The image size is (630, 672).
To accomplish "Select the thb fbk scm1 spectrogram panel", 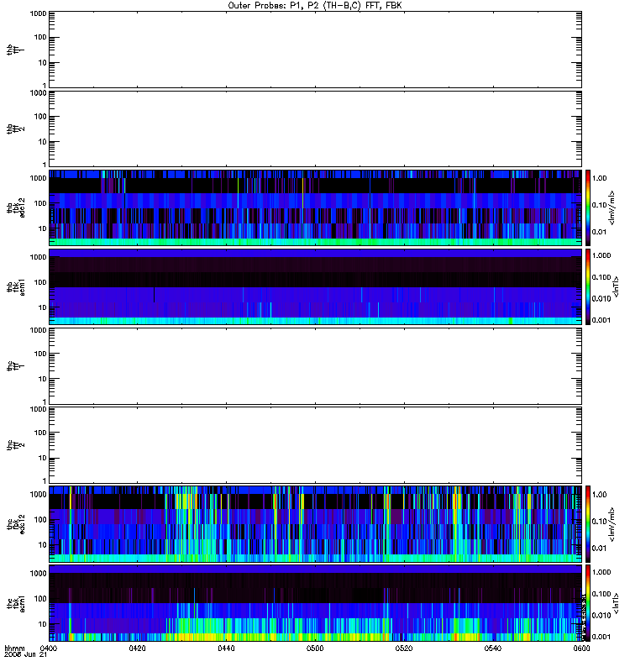I will (314, 286).
